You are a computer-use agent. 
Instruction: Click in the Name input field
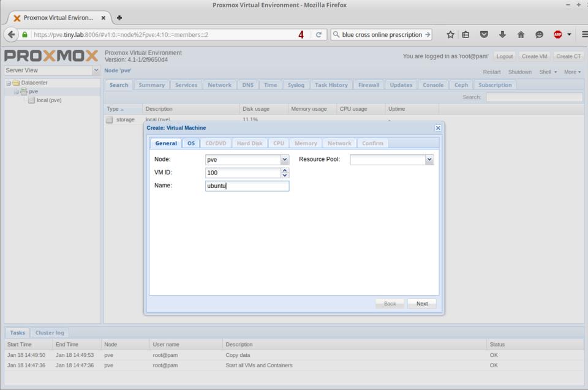coord(247,186)
